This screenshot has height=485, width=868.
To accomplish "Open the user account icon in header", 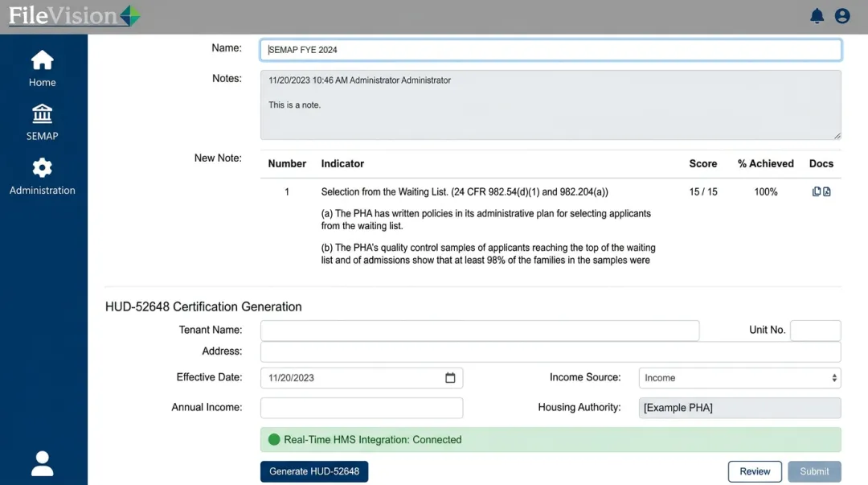I will 842,16.
